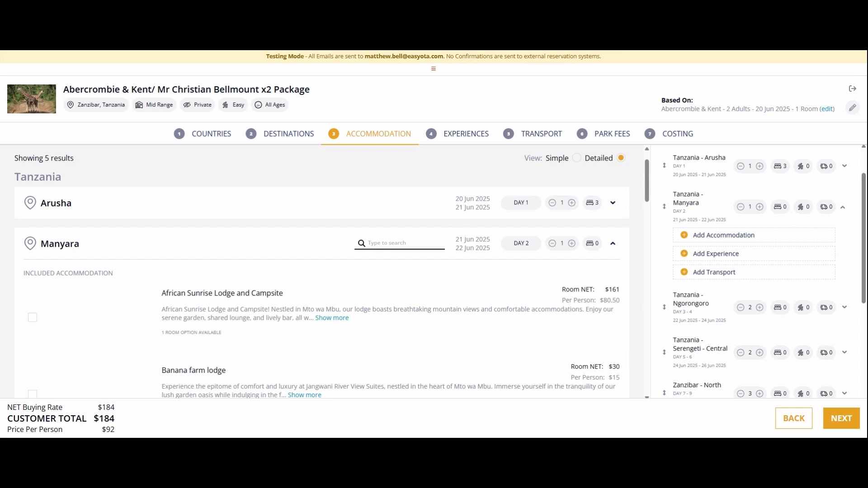Click minus for Tanzania - Arusha in sidebar
Image resolution: width=868 pixels, height=488 pixels.
pyautogui.click(x=741, y=166)
